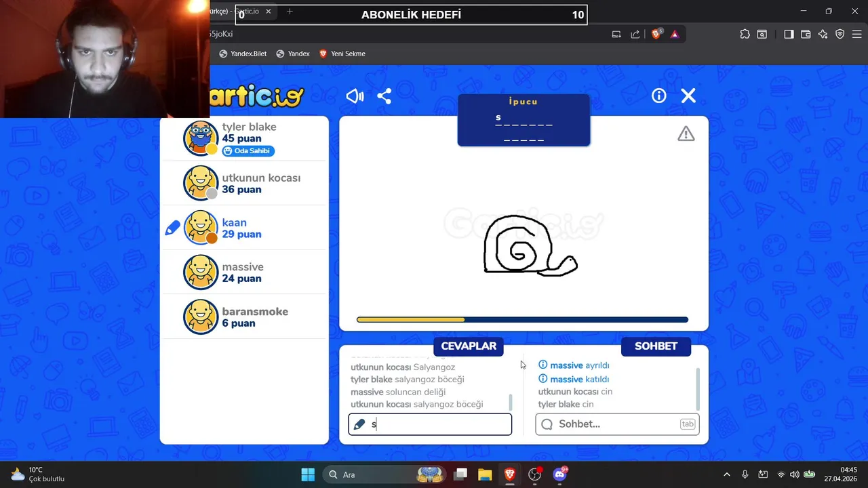Close the Gartic.io browser tab
This screenshot has height=488, width=868.
click(x=269, y=12)
